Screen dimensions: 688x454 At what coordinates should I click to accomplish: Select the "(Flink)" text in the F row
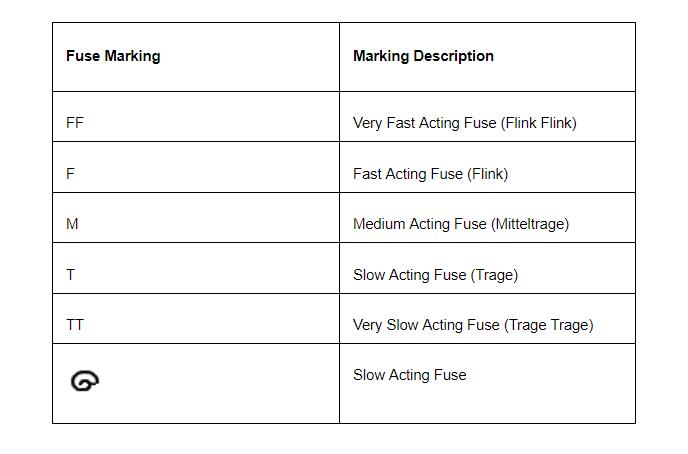487,174
